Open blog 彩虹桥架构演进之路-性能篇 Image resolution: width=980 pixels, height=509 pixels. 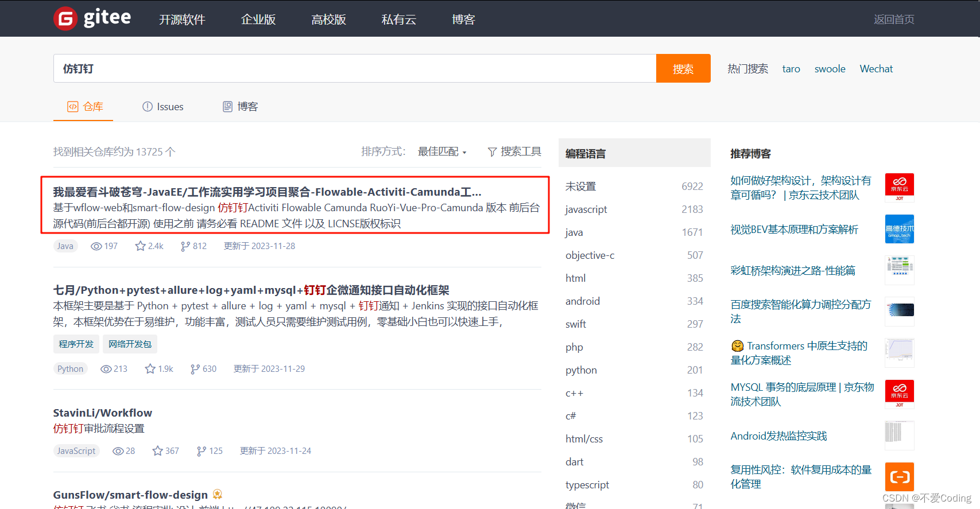pyautogui.click(x=793, y=270)
